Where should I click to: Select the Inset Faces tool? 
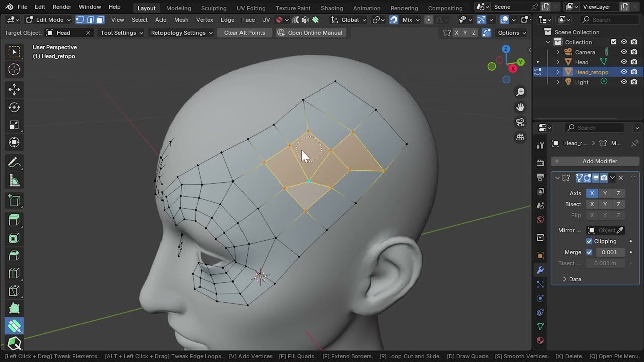coord(14,238)
